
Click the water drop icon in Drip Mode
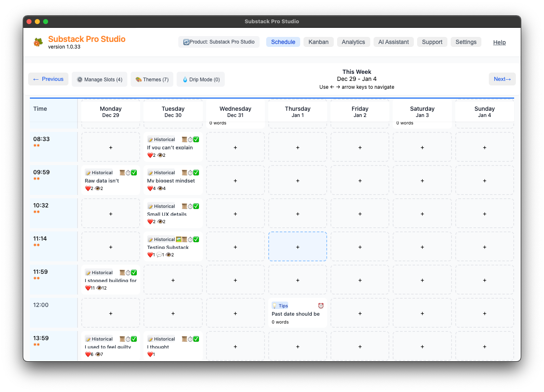point(185,80)
